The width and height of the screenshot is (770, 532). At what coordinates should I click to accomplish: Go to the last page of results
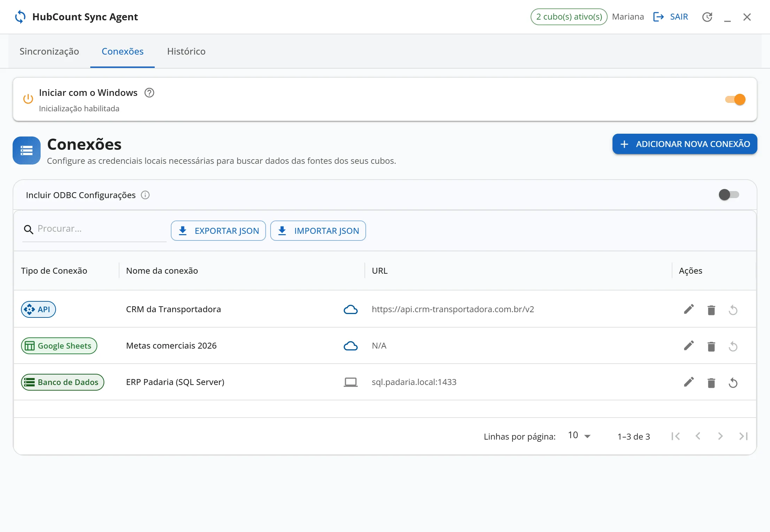pyautogui.click(x=743, y=436)
